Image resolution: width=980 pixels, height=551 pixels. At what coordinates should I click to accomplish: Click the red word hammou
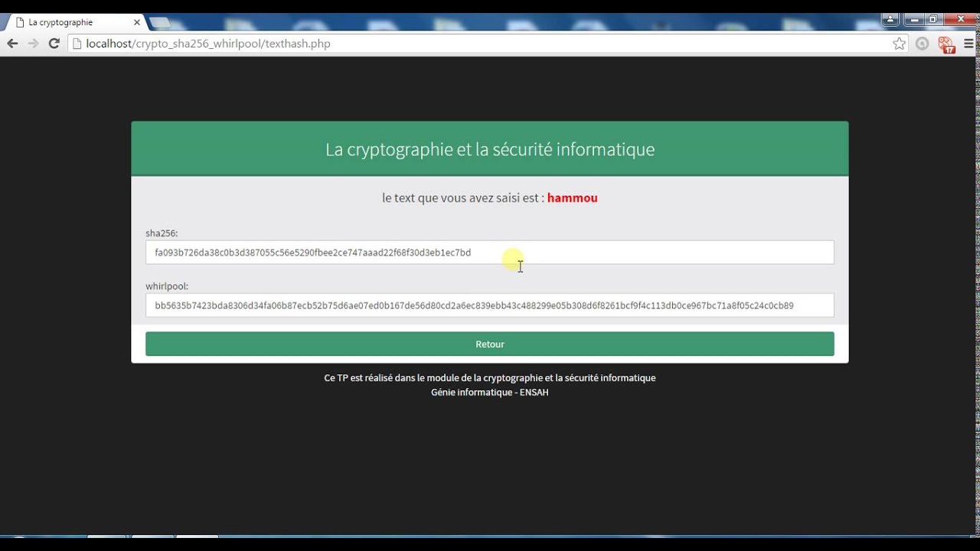[572, 197]
